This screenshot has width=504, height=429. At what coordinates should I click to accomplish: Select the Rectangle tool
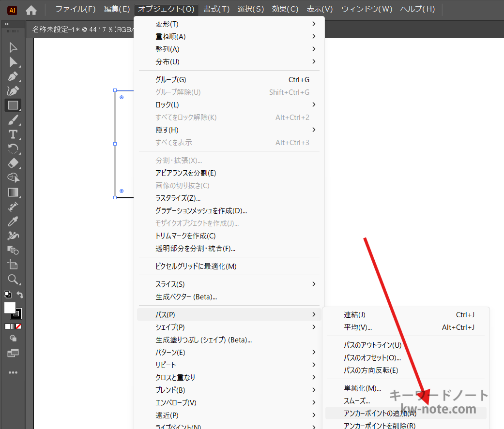(13, 105)
